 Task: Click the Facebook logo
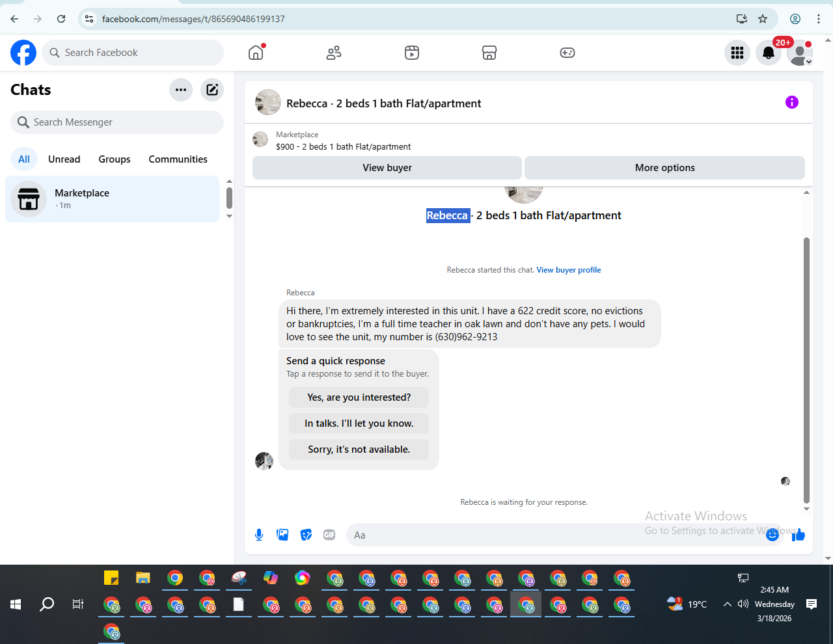pyautogui.click(x=23, y=53)
